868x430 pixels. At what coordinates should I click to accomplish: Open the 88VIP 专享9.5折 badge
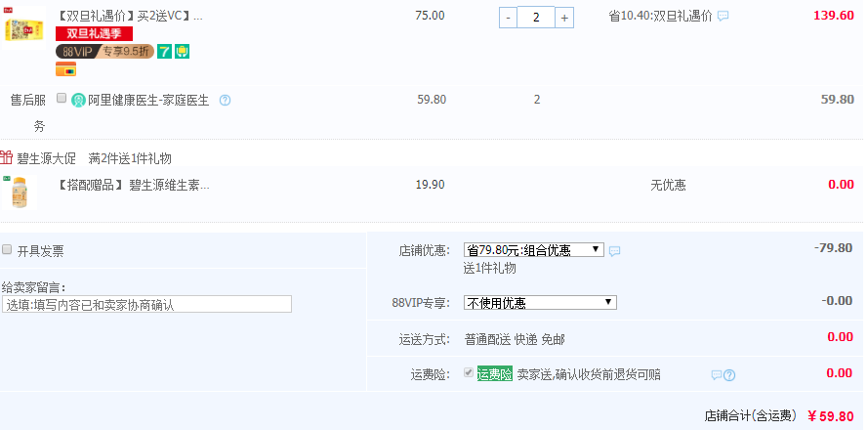104,52
